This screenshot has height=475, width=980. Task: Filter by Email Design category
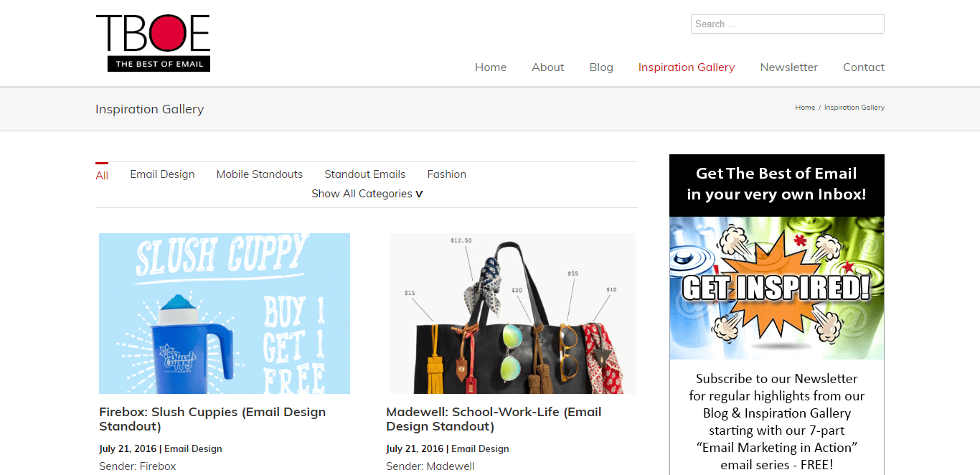point(162,174)
